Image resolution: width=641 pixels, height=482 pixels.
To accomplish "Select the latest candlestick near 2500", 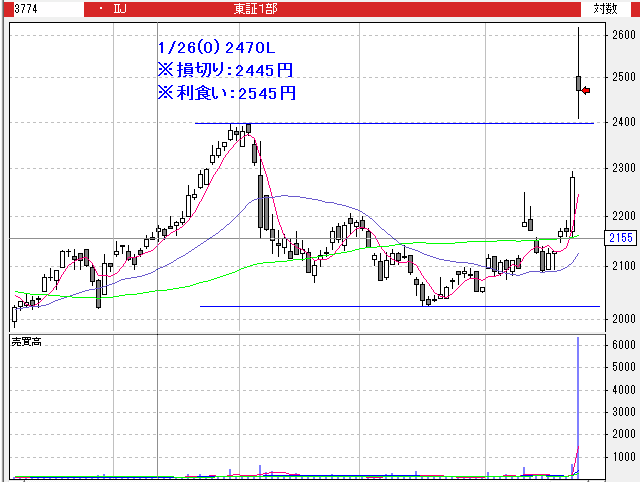I will click(x=578, y=83).
